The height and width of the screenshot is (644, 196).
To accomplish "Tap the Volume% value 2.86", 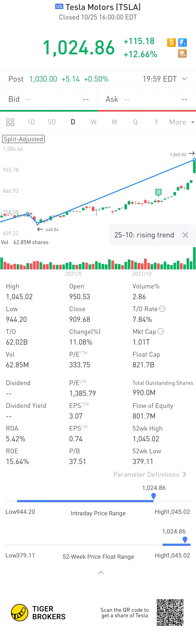I will click(x=139, y=297).
